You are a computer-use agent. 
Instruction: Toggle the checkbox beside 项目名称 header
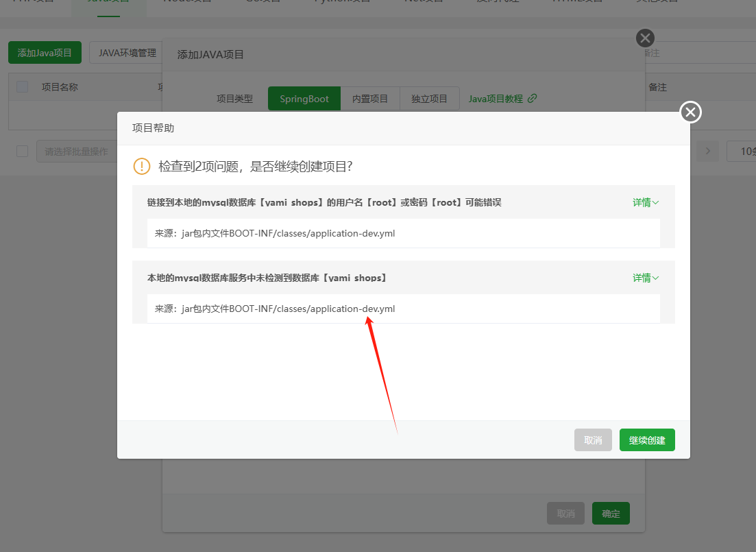pyautogui.click(x=23, y=86)
